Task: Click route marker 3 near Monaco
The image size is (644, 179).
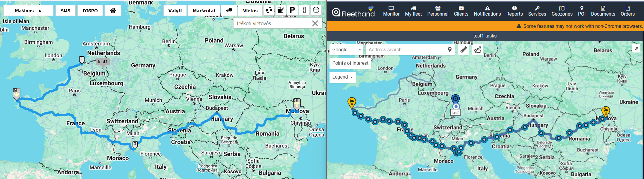Action: tap(135, 145)
